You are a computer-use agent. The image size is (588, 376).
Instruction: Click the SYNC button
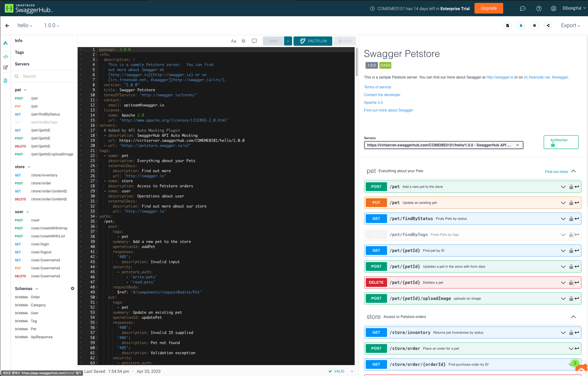[345, 41]
